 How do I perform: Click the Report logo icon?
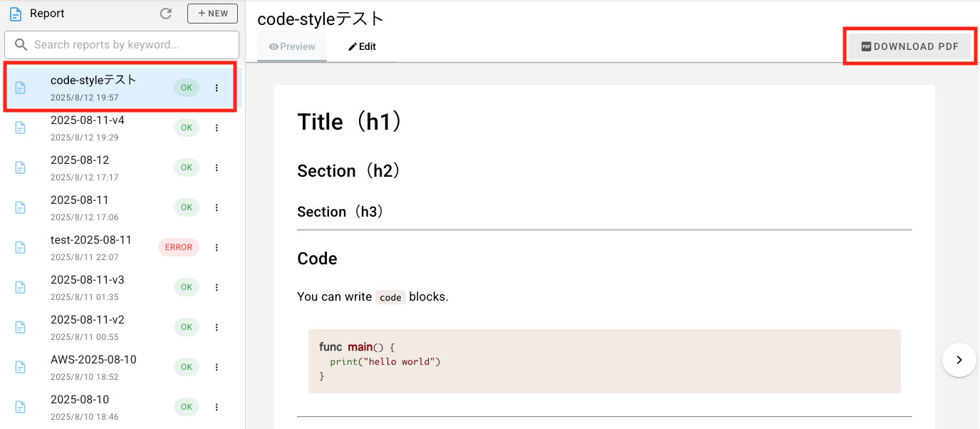(16, 14)
